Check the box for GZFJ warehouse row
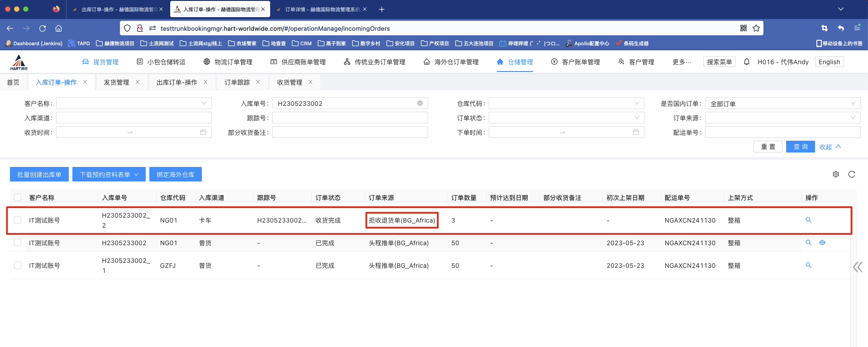Viewport: 868px width, 347px height. point(18,265)
